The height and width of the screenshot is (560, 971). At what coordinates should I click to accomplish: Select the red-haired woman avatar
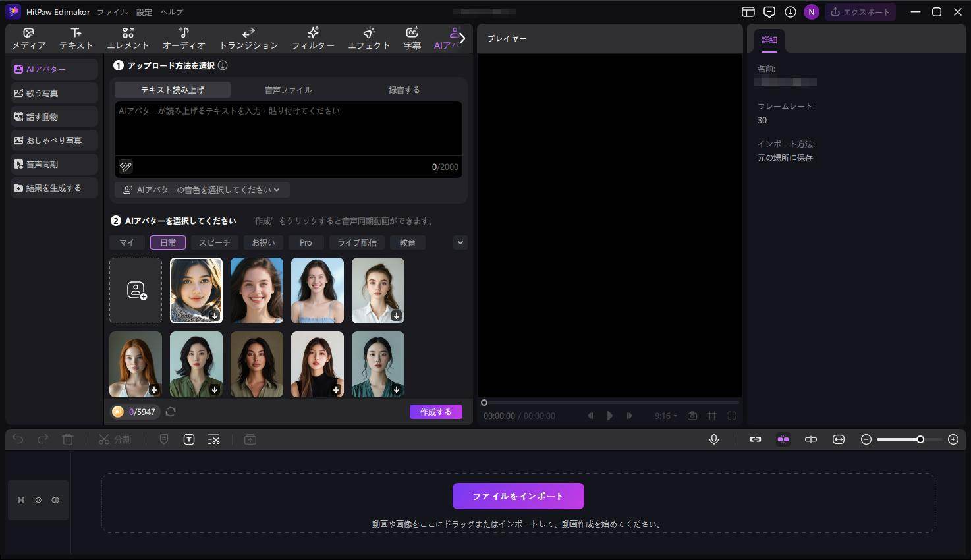(136, 364)
